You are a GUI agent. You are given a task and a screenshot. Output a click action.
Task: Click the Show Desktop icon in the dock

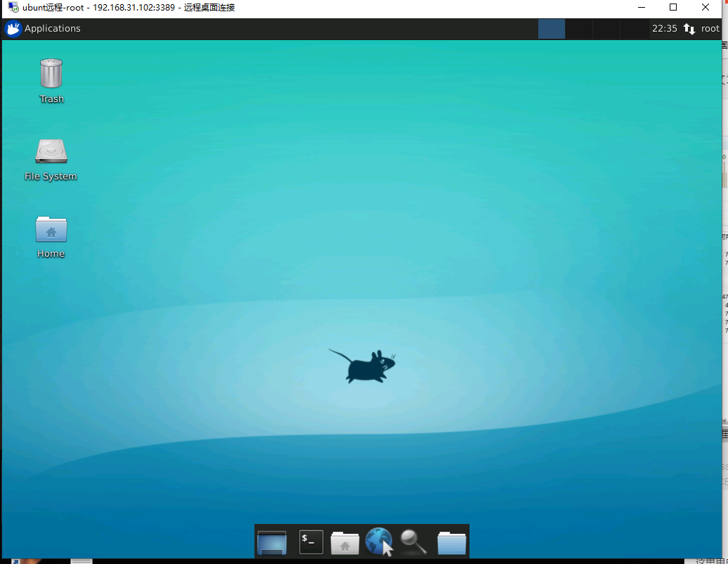pos(272,541)
